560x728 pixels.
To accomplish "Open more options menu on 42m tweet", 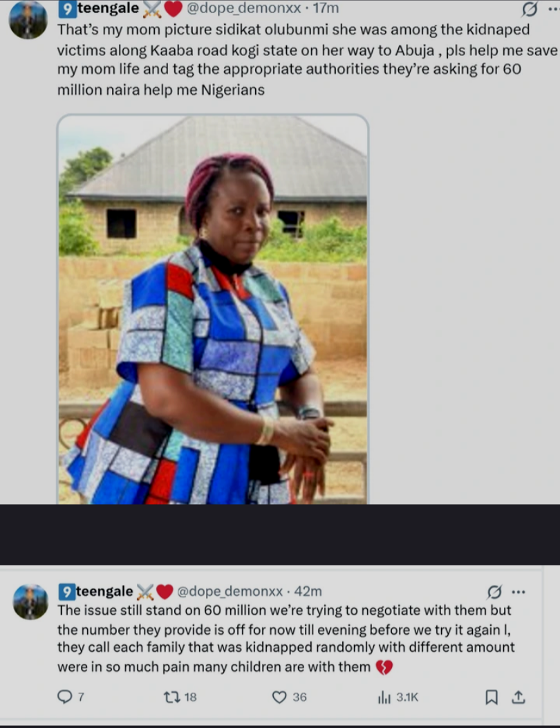I will pos(518,592).
